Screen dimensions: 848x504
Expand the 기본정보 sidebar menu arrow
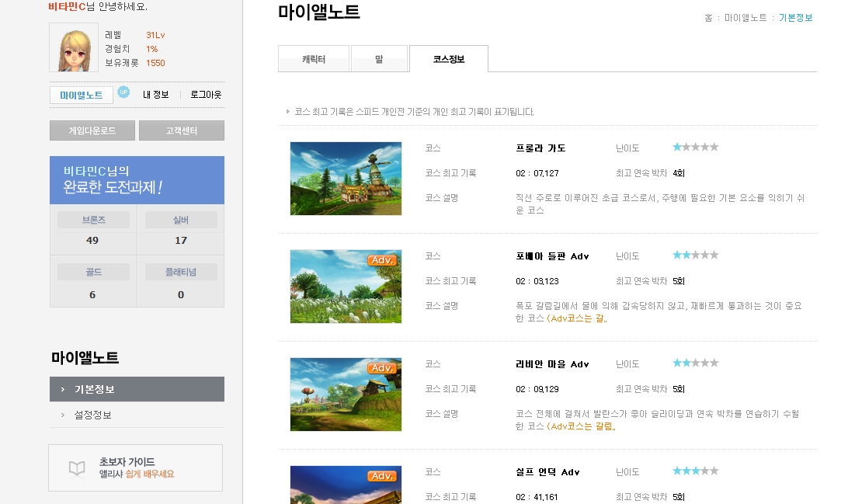[x=63, y=389]
